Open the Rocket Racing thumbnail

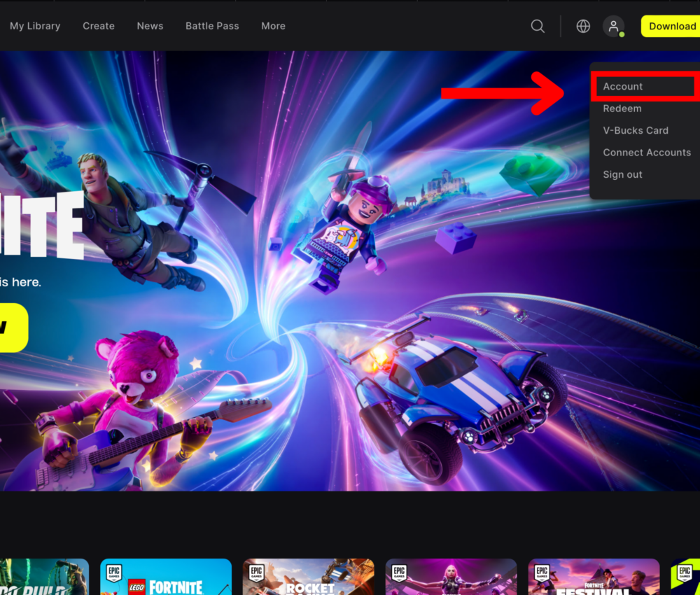309,577
